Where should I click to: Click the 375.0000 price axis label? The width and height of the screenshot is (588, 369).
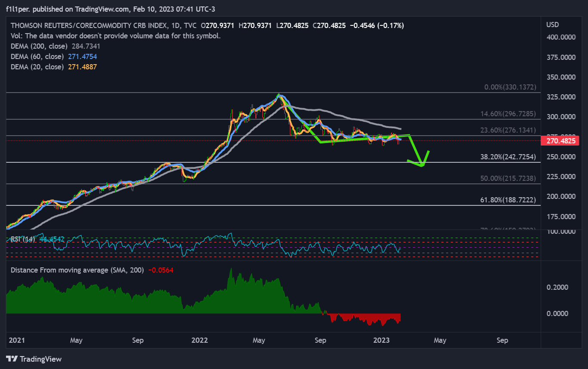click(561, 57)
